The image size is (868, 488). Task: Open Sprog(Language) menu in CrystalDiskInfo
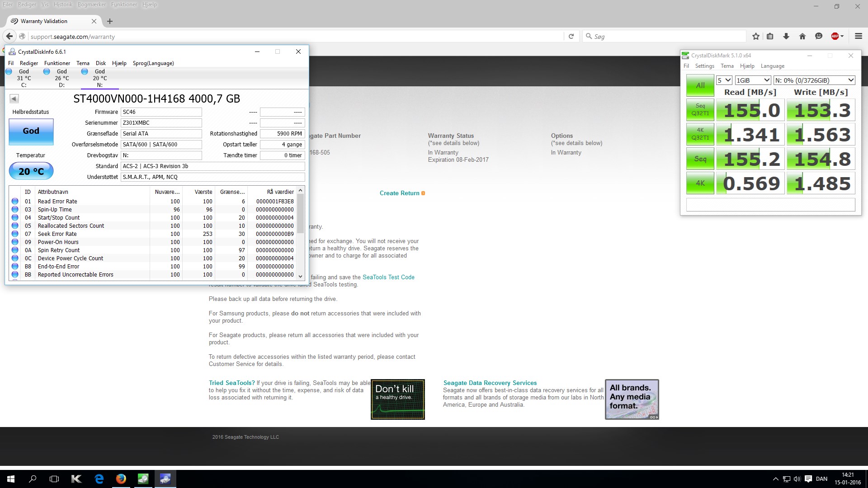click(x=153, y=63)
